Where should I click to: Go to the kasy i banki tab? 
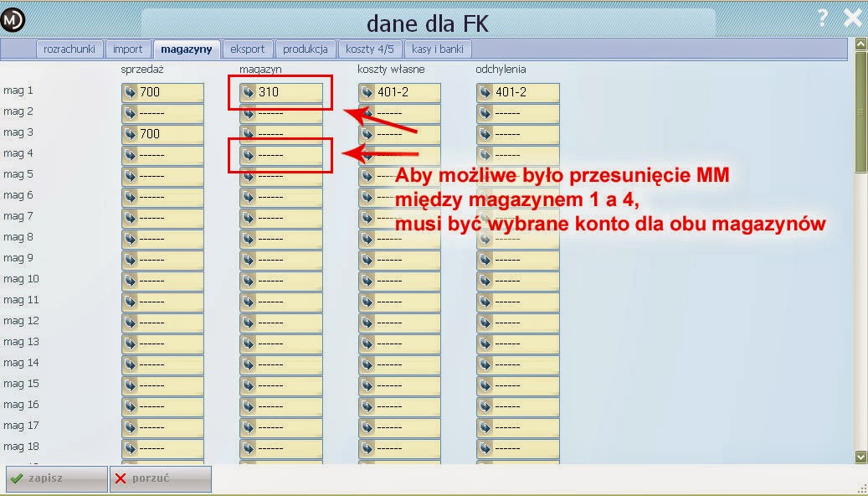coord(438,49)
